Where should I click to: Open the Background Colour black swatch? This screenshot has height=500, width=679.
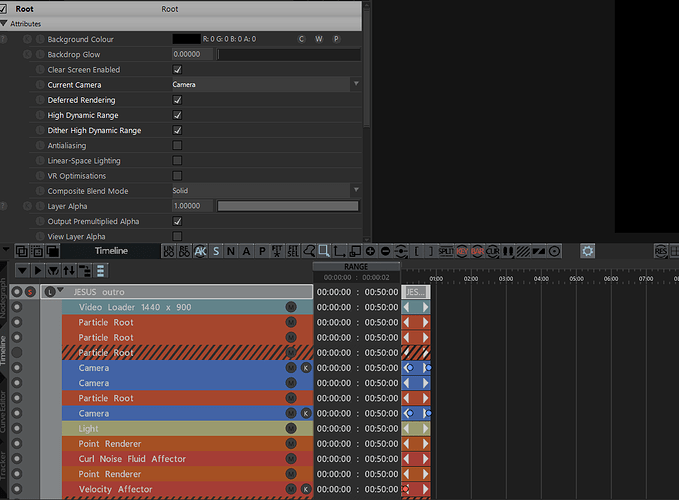click(x=186, y=39)
